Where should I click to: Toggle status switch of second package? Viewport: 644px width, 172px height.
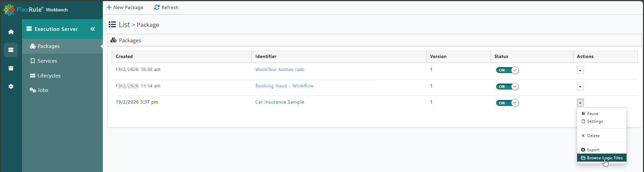(507, 87)
